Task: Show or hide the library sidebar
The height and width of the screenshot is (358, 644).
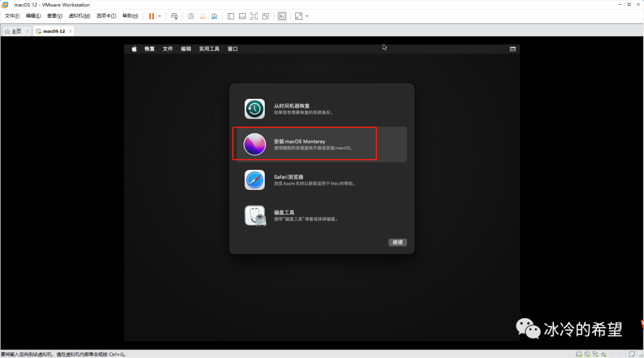Action: (x=231, y=16)
